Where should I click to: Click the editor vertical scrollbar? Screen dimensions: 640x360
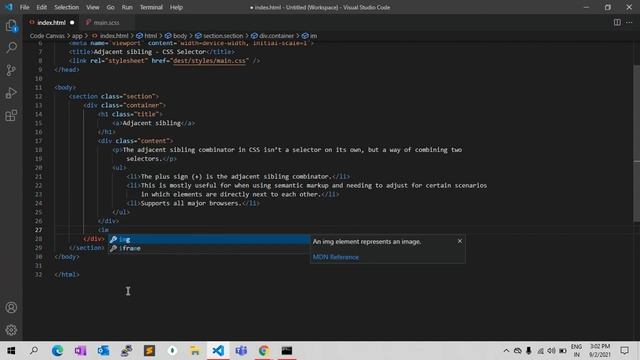pos(636,143)
